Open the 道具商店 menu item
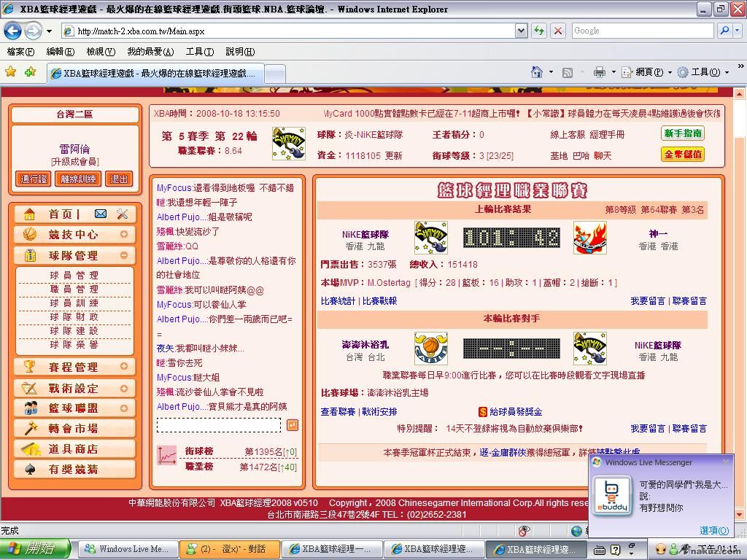 [x=75, y=449]
